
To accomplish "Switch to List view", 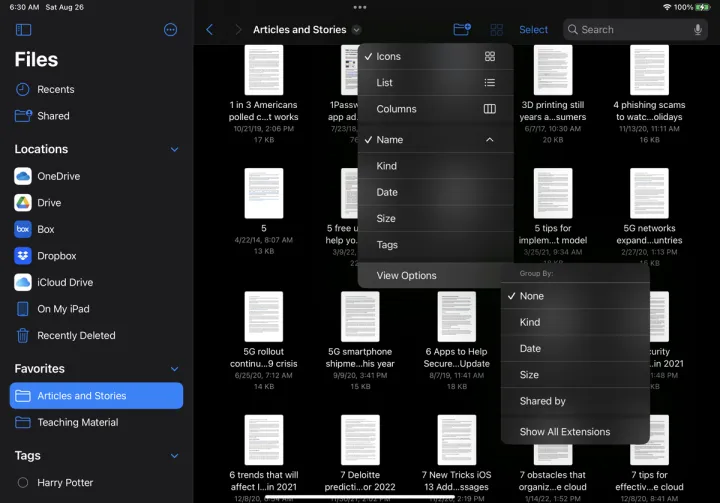I will tap(435, 83).
